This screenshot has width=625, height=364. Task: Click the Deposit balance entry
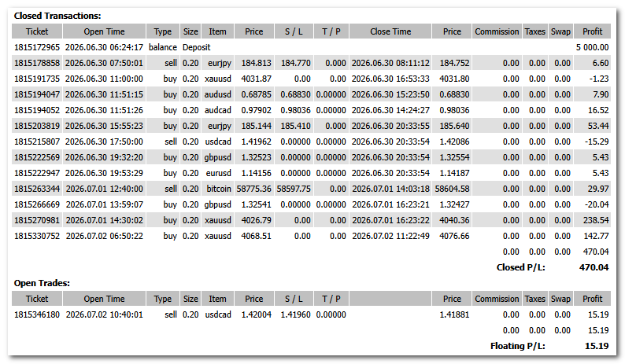(197, 47)
